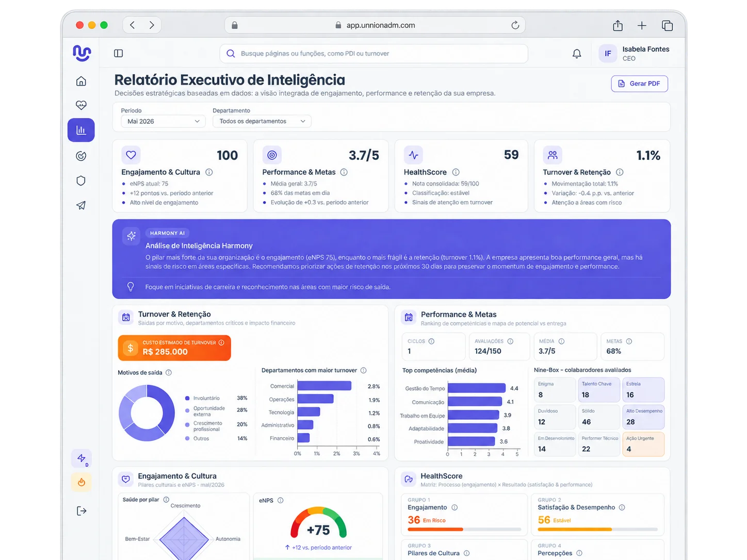Click the Unnion logo
The image size is (747, 560).
point(82,53)
